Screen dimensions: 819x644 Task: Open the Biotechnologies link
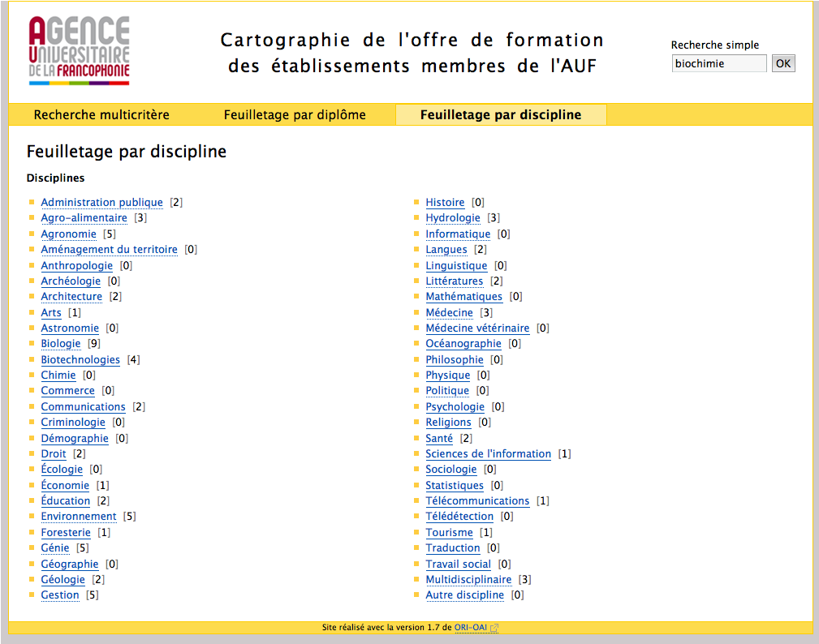pyautogui.click(x=80, y=359)
